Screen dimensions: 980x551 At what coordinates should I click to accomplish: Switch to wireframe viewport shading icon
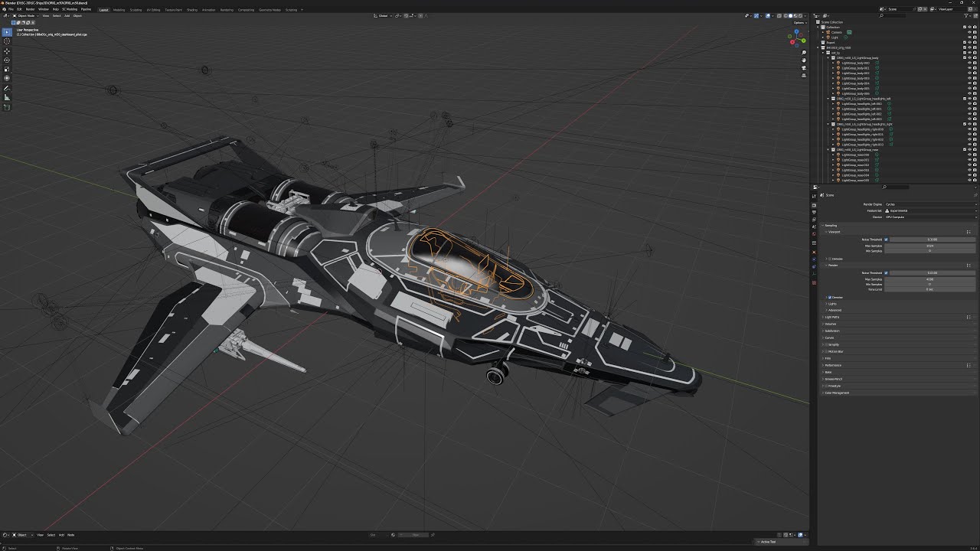(786, 15)
